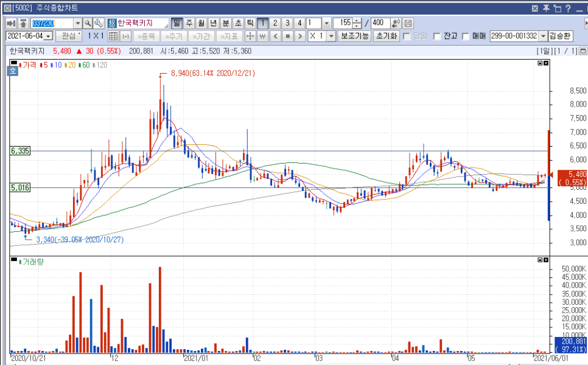Screen dimensions: 588x365
Task: Enable the 매매 checkbox
Action: (466, 36)
